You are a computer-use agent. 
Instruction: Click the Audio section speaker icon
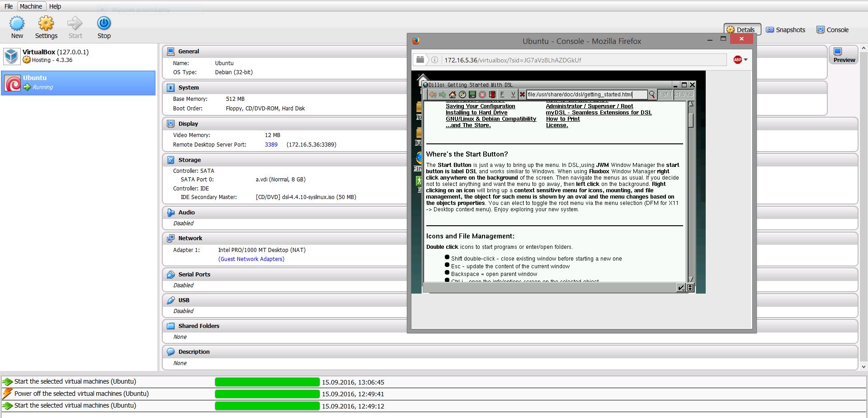coord(170,212)
